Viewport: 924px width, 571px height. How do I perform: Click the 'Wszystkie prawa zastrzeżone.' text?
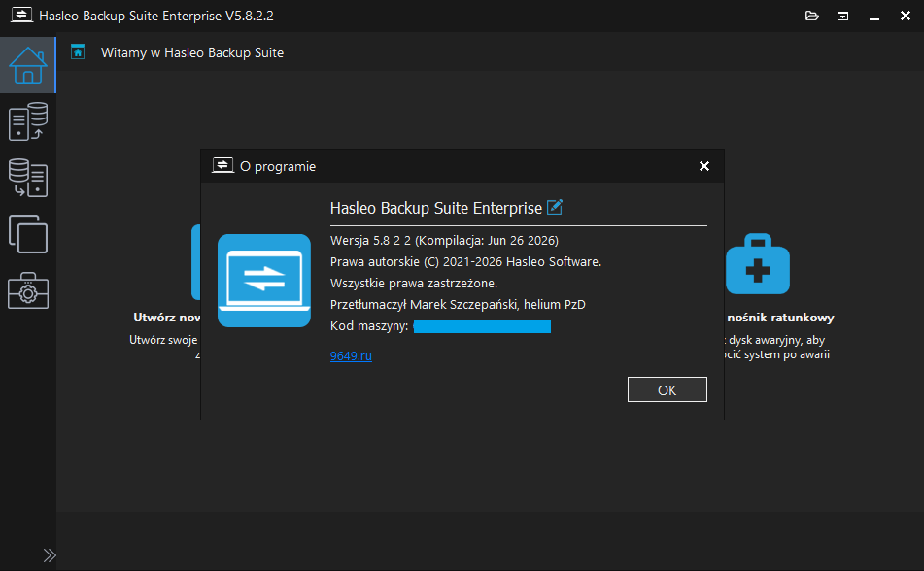click(414, 284)
